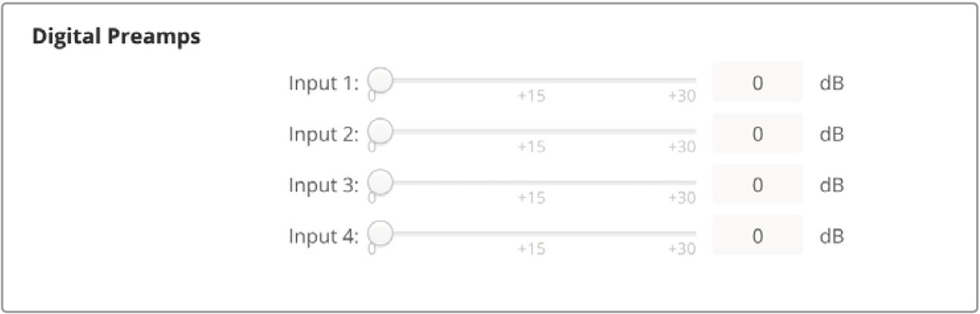Screen dimensions: 980x314
Task: Click the +30 end of Input 1 slider
Action: [693, 80]
